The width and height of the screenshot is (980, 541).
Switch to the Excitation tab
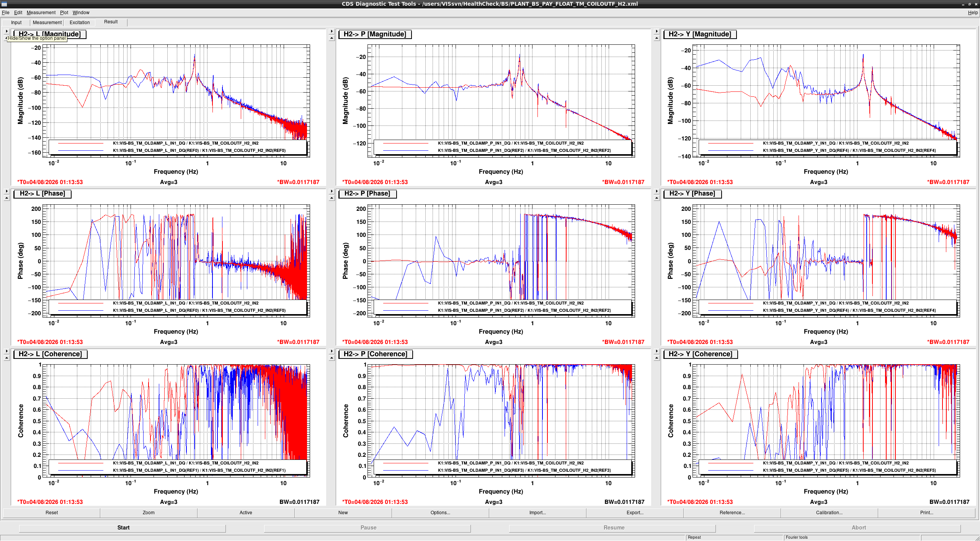coord(80,23)
